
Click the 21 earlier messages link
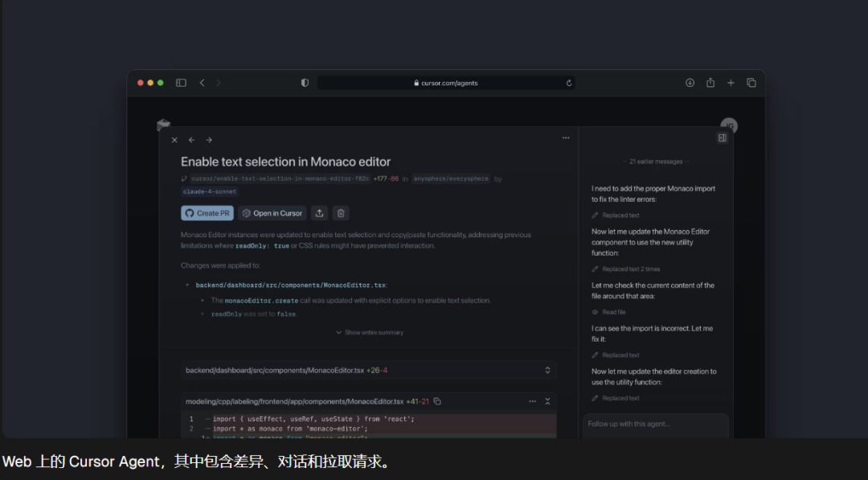(656, 162)
